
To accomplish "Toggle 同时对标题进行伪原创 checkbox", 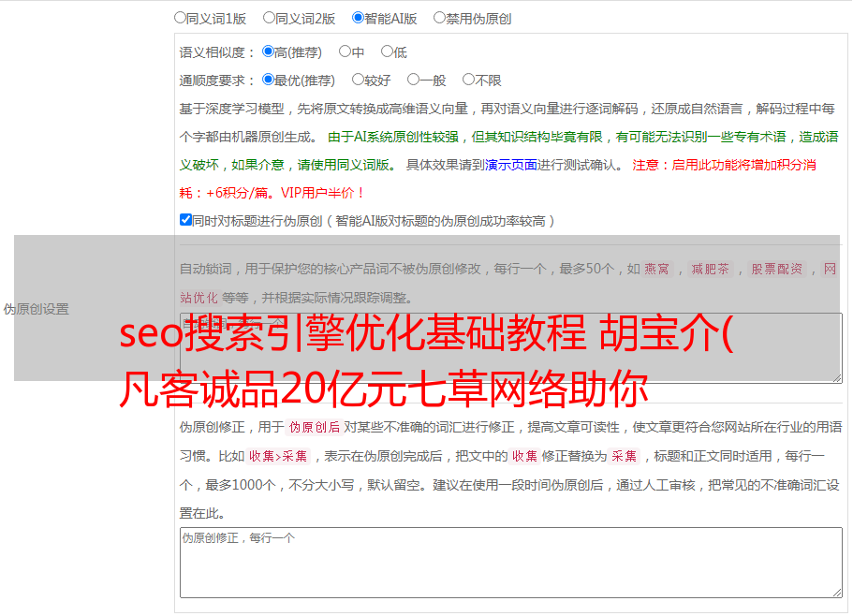I will coord(185,220).
